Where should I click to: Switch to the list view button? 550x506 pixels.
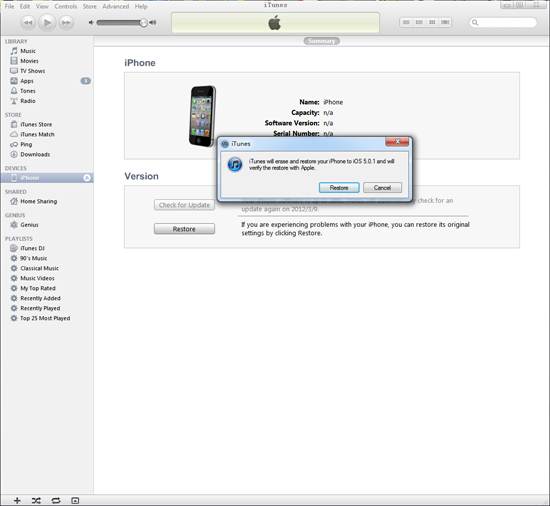(406, 22)
